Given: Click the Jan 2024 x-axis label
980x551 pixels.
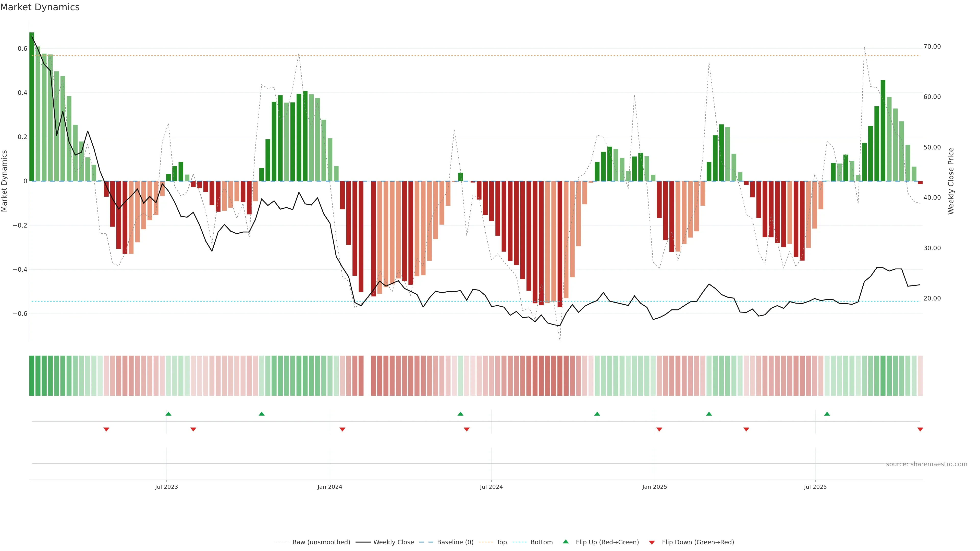Looking at the screenshot, I should coord(330,487).
